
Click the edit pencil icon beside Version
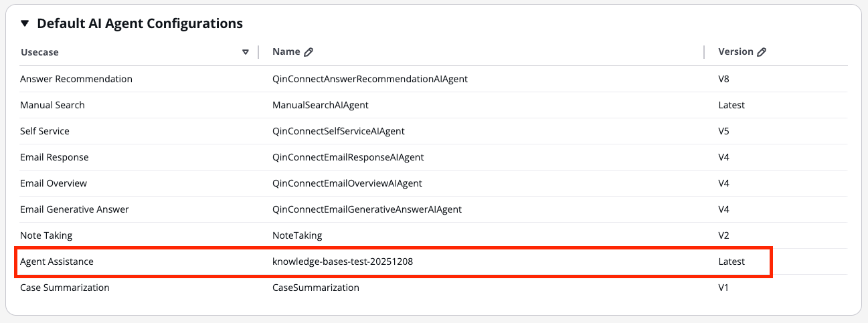click(762, 52)
